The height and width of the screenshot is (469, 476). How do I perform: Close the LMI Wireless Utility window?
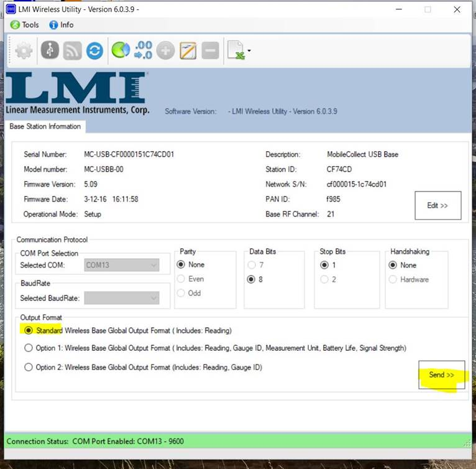pyautogui.click(x=457, y=9)
